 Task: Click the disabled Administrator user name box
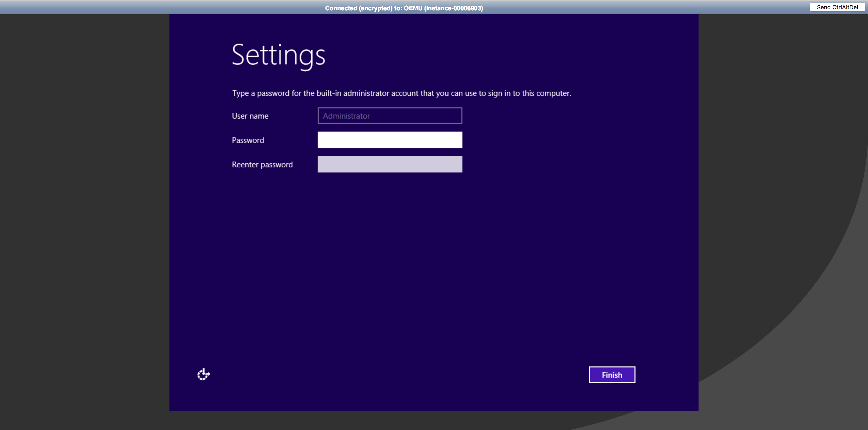[390, 116]
